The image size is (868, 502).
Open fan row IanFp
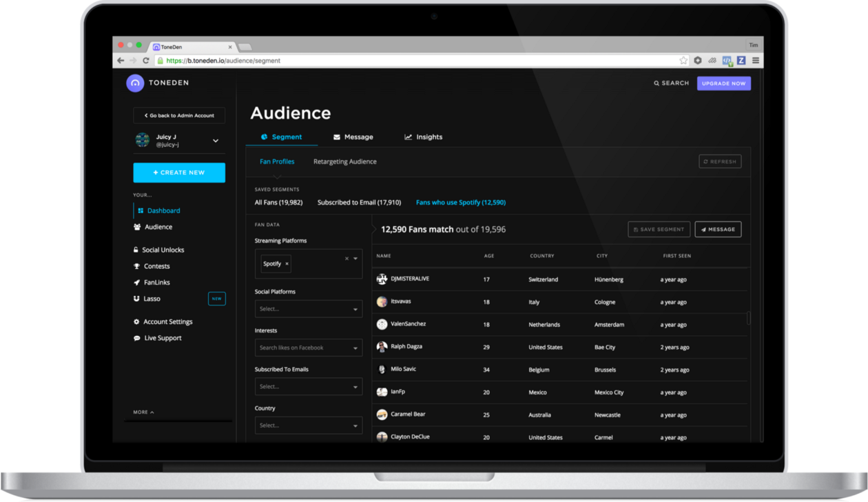coord(560,392)
